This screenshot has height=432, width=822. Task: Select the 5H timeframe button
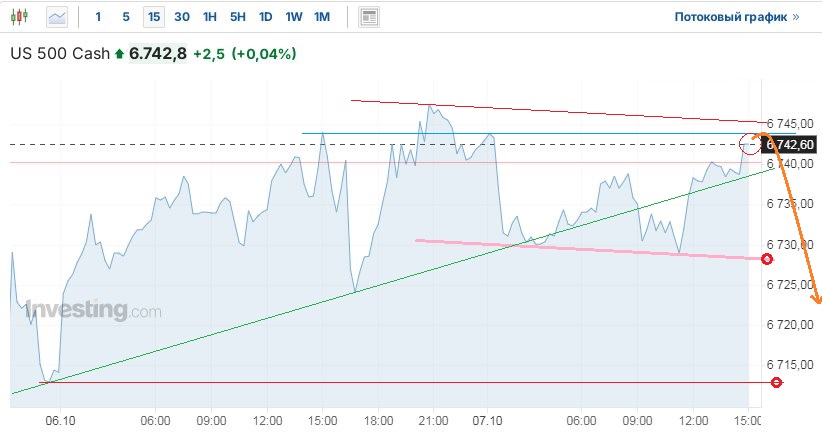coord(237,17)
